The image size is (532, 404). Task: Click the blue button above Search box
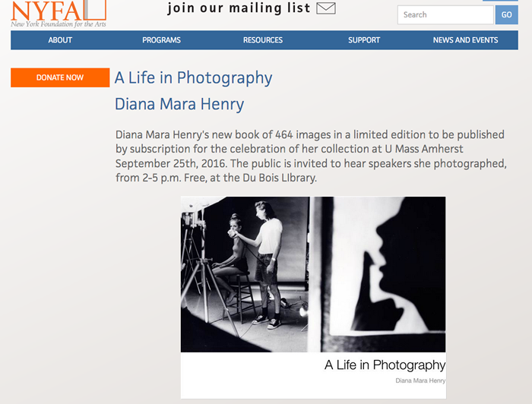(x=500, y=1)
